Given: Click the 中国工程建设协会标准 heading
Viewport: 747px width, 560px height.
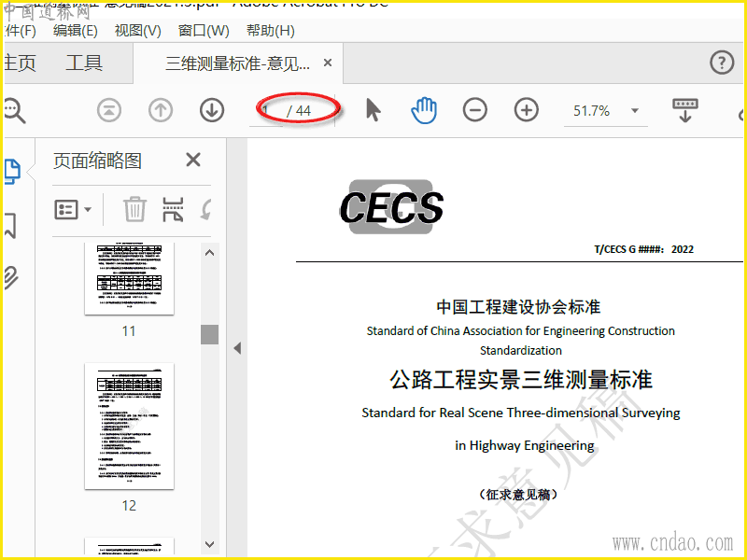Looking at the screenshot, I should (x=518, y=307).
